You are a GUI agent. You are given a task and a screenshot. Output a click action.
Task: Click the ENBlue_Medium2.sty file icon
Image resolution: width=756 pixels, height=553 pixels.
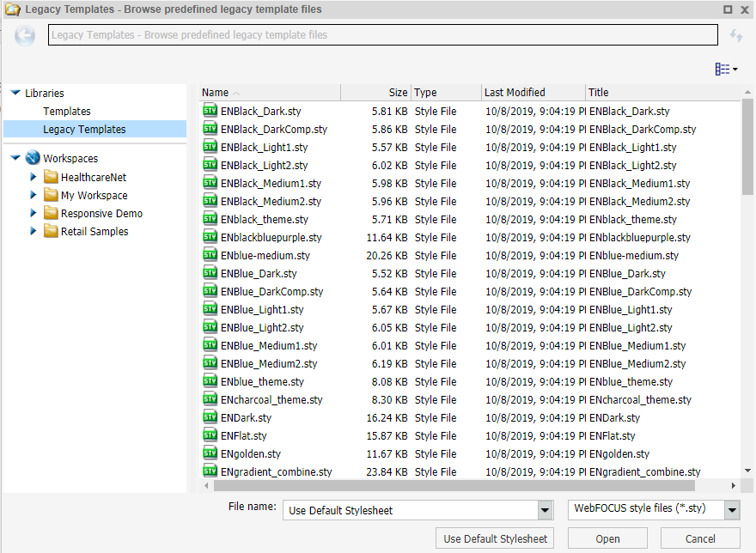click(x=210, y=363)
